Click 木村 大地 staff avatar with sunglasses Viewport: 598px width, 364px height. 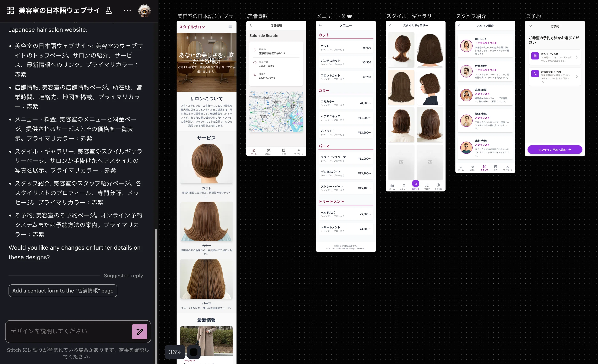[466, 148]
